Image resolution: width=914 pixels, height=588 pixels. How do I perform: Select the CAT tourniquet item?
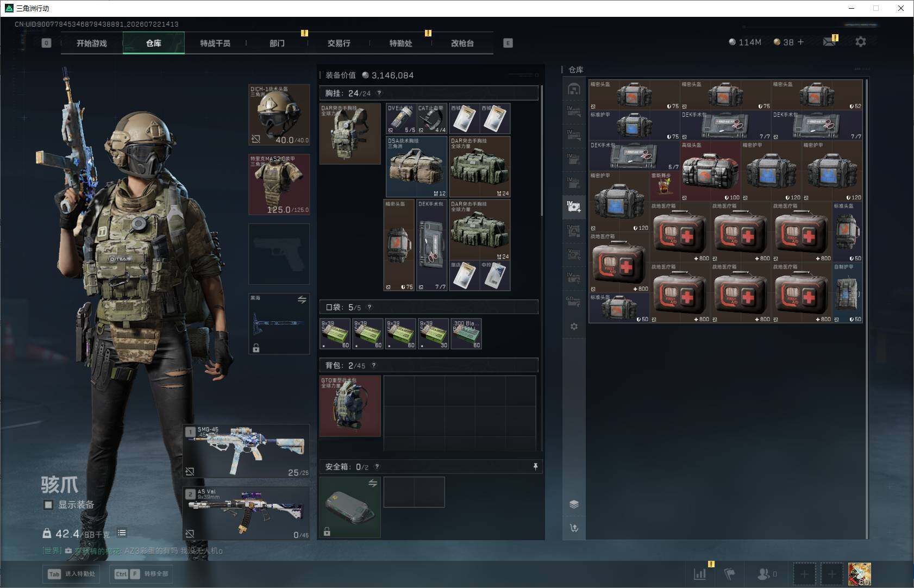click(432, 118)
